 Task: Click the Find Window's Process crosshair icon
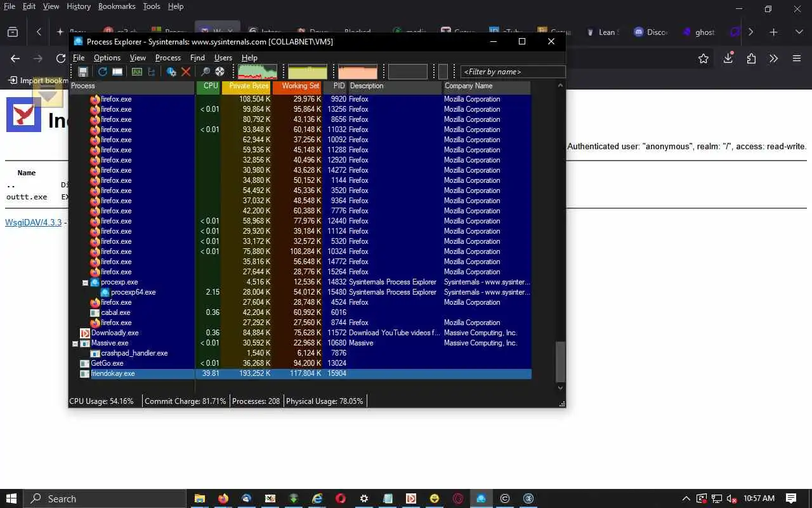(219, 72)
